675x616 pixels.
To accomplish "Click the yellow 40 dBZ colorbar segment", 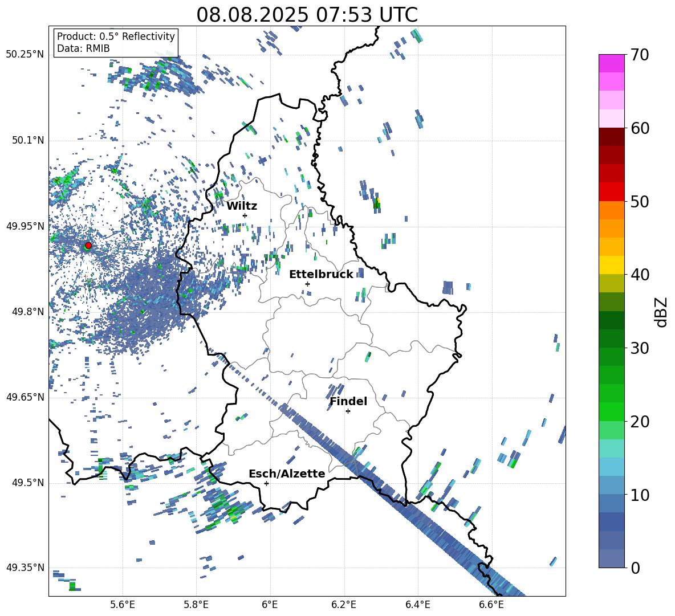I will click(611, 265).
